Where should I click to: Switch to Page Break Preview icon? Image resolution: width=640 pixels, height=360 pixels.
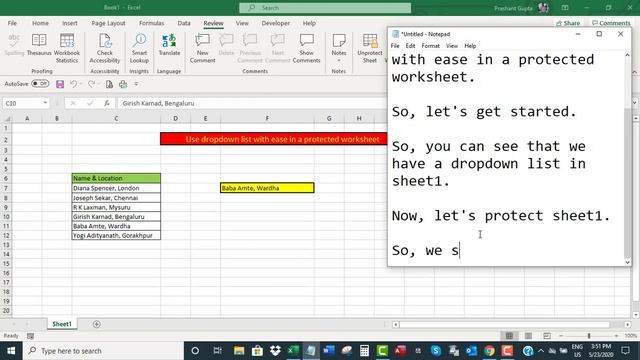(x=547, y=336)
